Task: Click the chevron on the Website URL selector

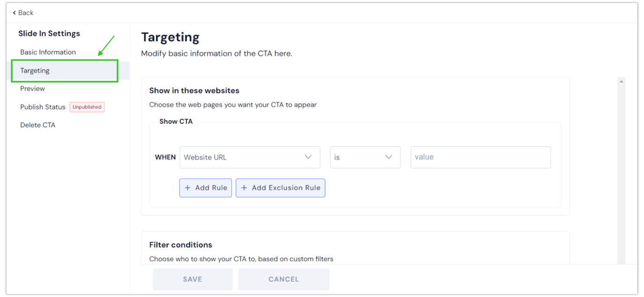Action: [x=309, y=157]
